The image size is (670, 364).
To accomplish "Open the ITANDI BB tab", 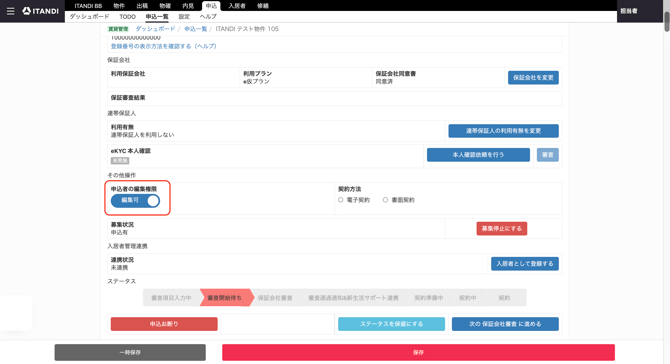I will [88, 6].
